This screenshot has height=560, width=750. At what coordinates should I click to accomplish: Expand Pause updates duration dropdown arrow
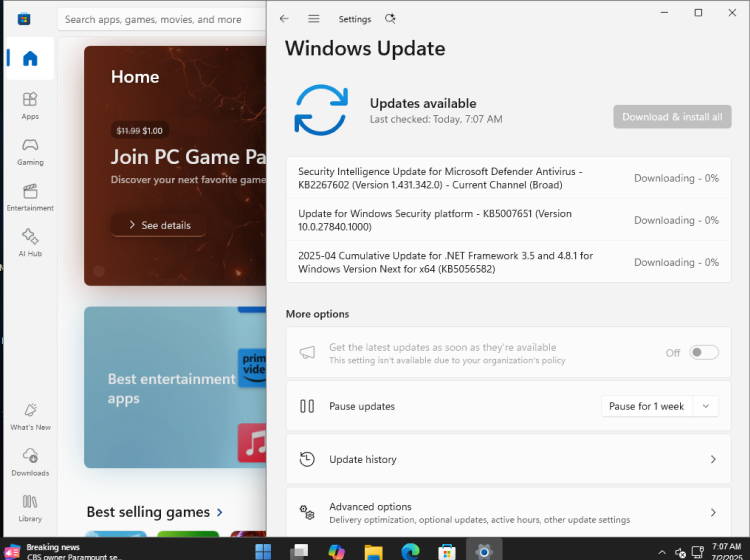(x=706, y=406)
